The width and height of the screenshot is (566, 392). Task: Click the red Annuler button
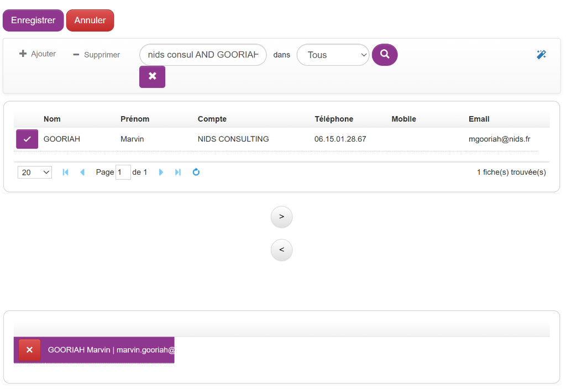(x=90, y=20)
